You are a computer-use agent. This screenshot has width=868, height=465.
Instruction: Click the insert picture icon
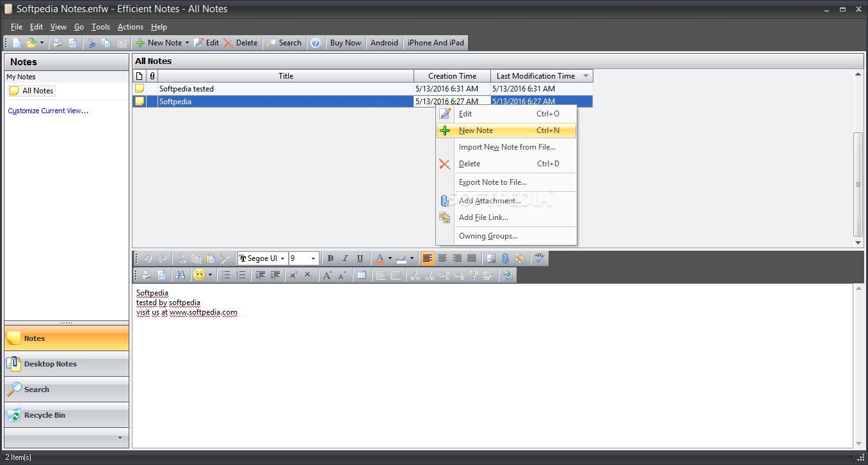click(x=491, y=258)
